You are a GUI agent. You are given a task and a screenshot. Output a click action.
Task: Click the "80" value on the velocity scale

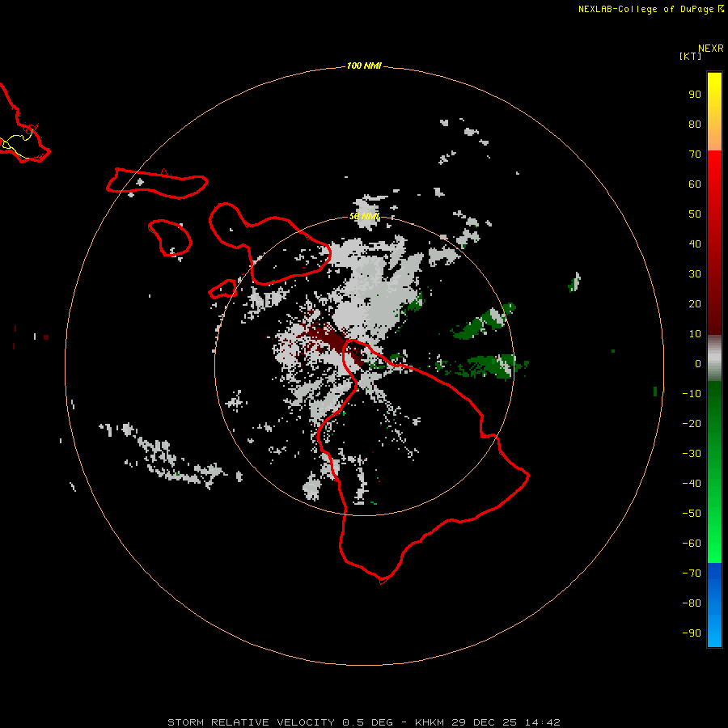click(695, 125)
